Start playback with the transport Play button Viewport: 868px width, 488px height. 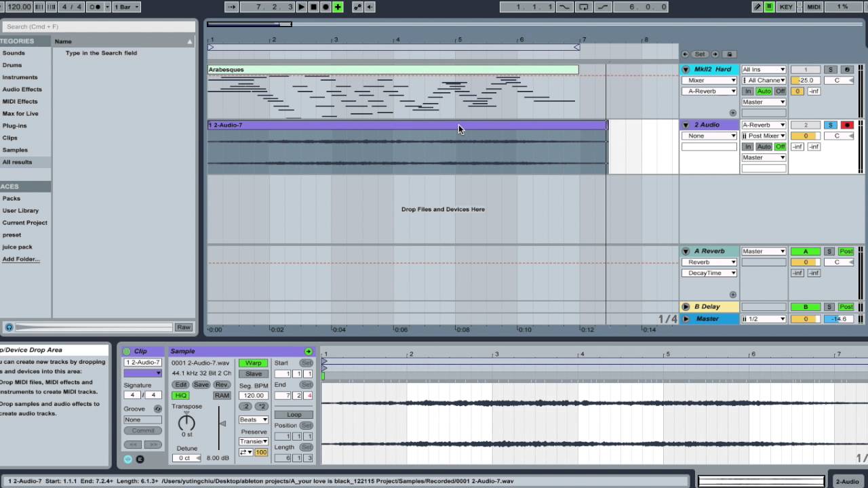(302, 7)
